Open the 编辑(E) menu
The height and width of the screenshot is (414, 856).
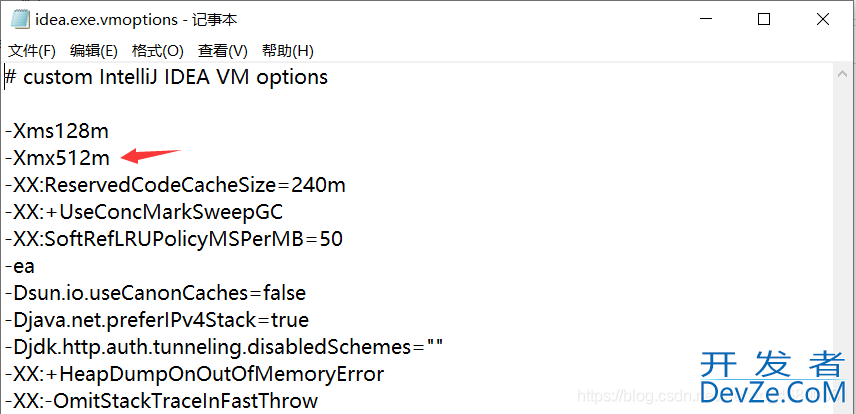[x=94, y=51]
